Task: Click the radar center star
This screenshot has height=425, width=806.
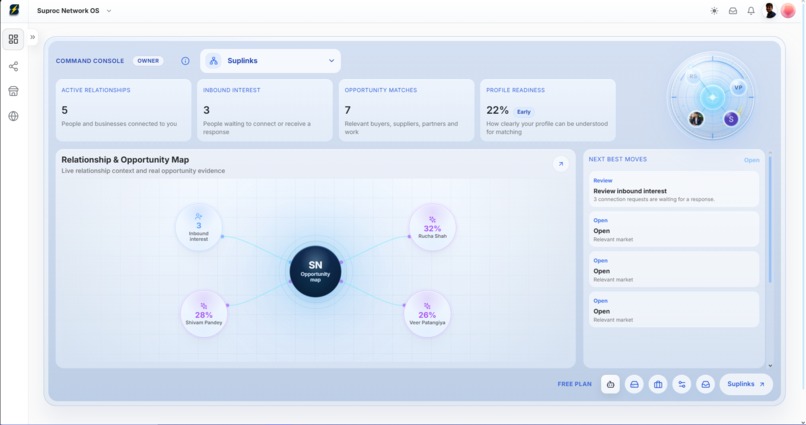Action: point(712,97)
